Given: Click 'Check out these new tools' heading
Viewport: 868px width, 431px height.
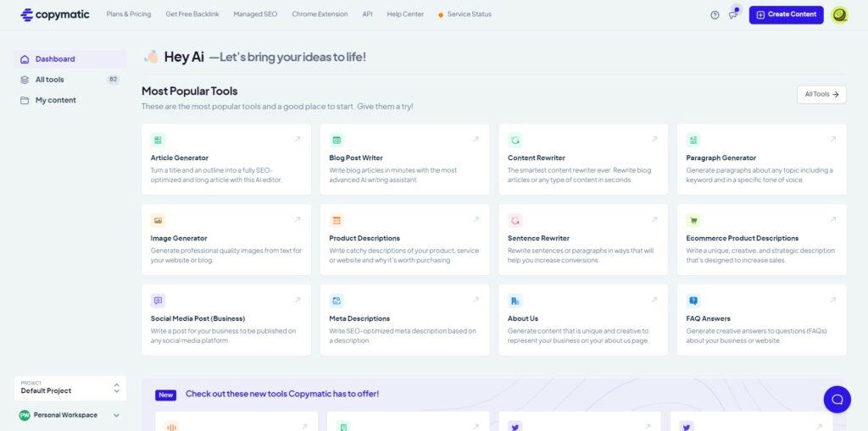Looking at the screenshot, I should coord(282,394).
